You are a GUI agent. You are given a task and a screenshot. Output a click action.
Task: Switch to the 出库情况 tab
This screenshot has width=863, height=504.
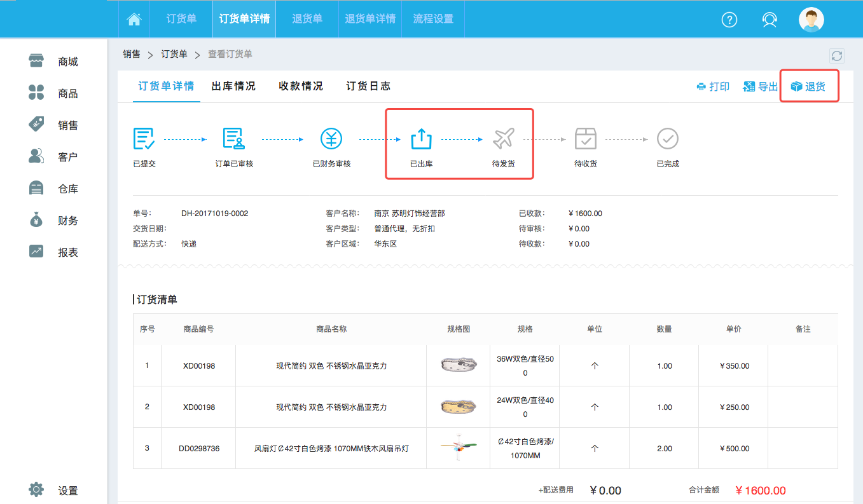coord(233,86)
